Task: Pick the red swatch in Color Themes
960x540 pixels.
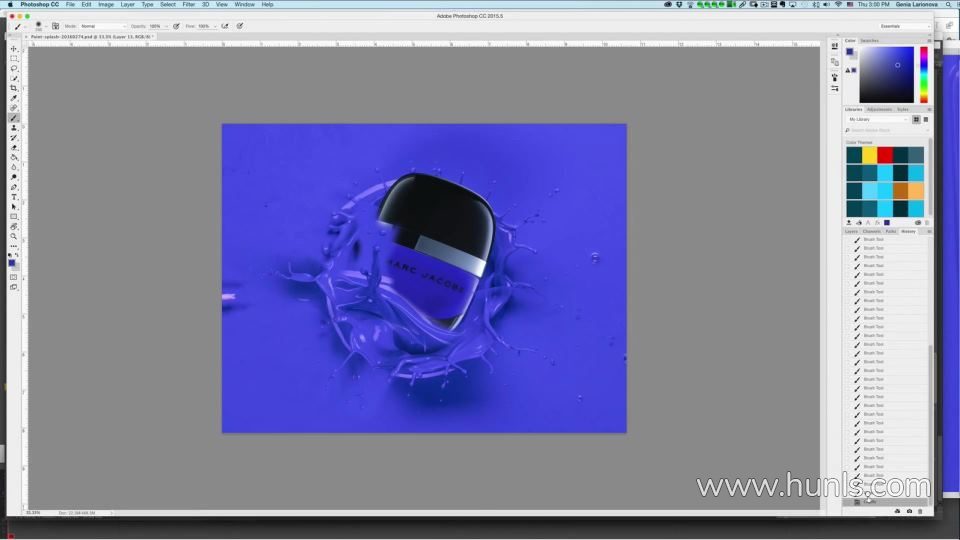Action: tap(885, 155)
